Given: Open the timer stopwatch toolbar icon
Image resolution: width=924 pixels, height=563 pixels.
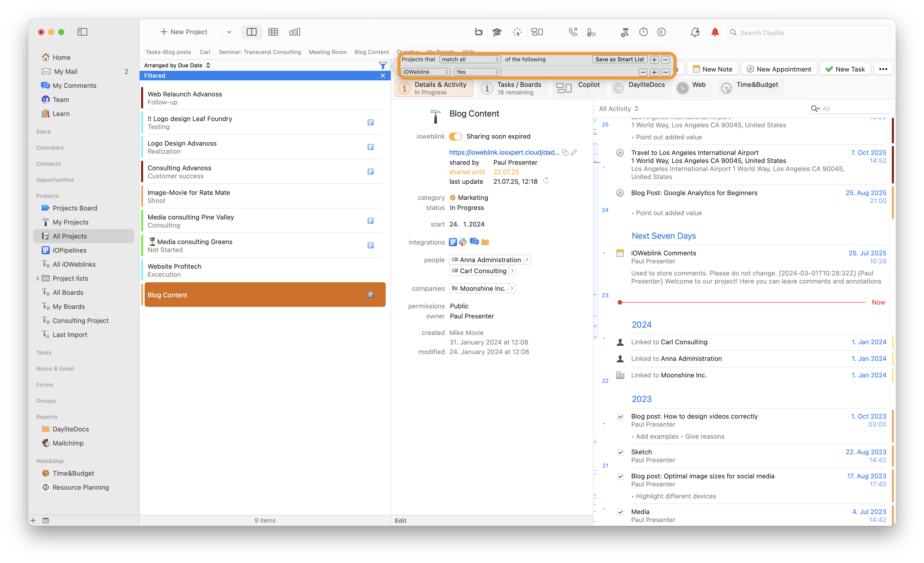Looking at the screenshot, I should tap(644, 32).
